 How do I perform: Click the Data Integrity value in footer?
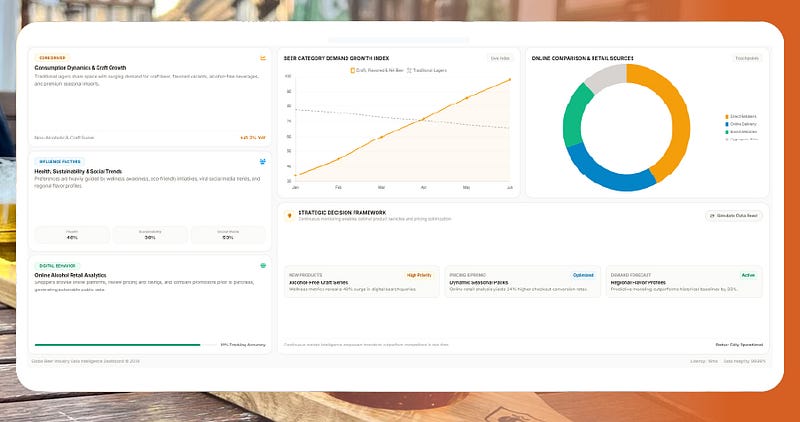click(x=744, y=361)
